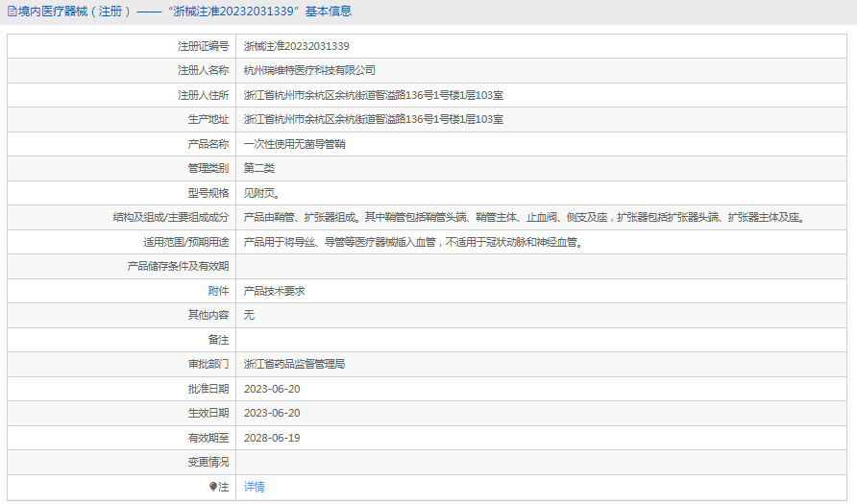Viewport: 857px width, 504px height.
Task: Click the bulb icon next to 注
Action: (x=213, y=487)
